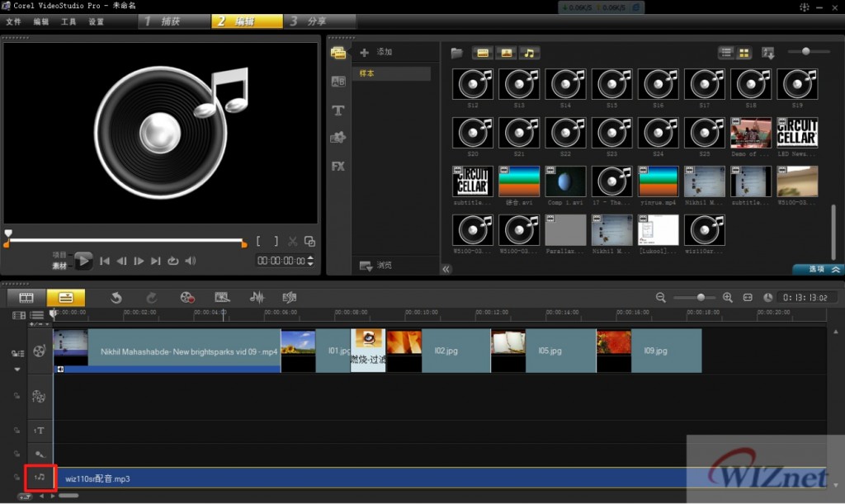Click the Record/Capture option icon in timeline toolbar
The image size is (845, 504).
click(187, 298)
